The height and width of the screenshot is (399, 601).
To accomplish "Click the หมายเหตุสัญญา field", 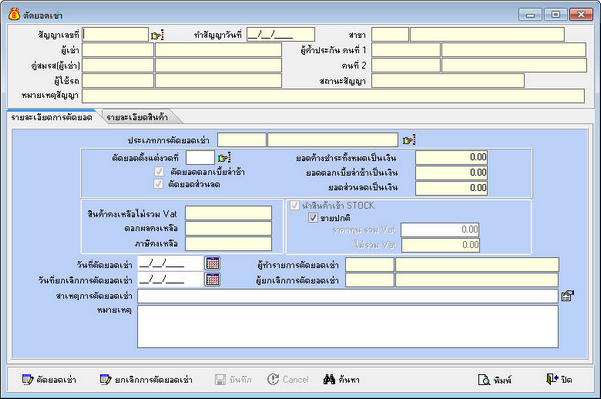I will 333,96.
